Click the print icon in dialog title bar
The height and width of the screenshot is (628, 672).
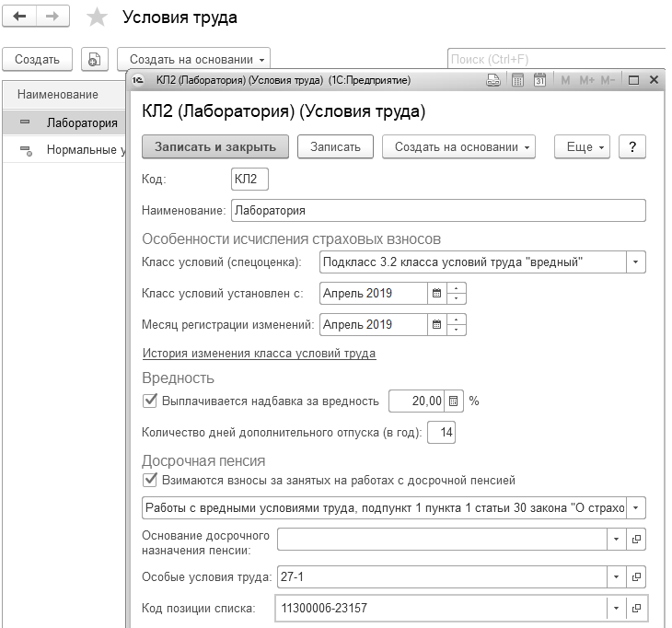[493, 80]
